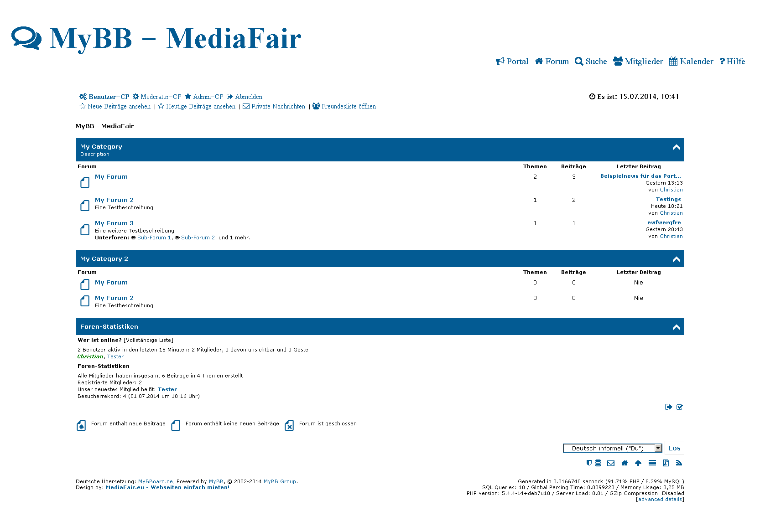Click the new-posts legend icon with the star
The image size is (760, 532).
[x=81, y=426]
